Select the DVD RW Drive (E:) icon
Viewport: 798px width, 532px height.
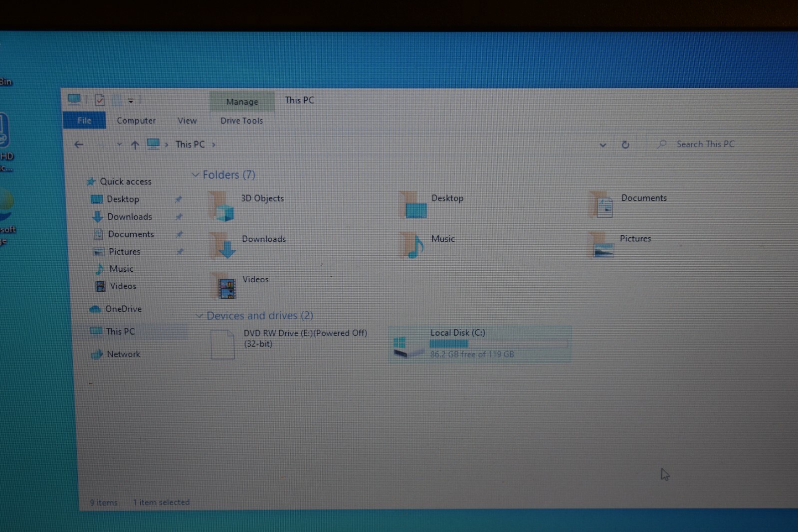222,344
